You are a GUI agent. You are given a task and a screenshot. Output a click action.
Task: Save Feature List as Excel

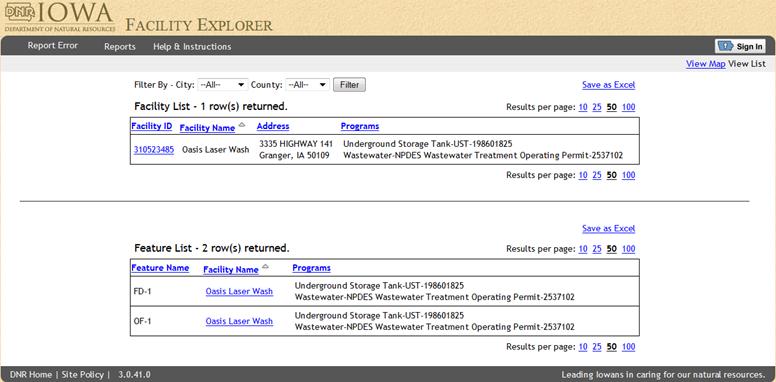(608, 229)
